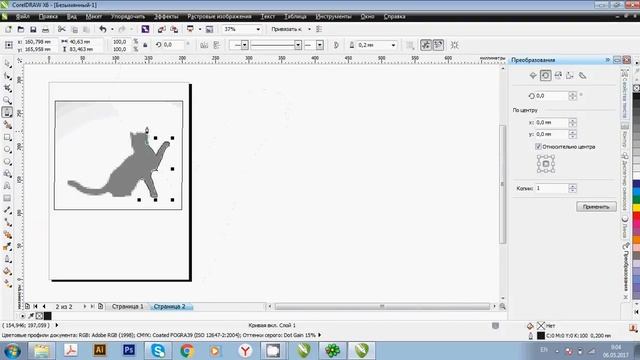Select the Crop tool in the toolbox

pos(7,88)
